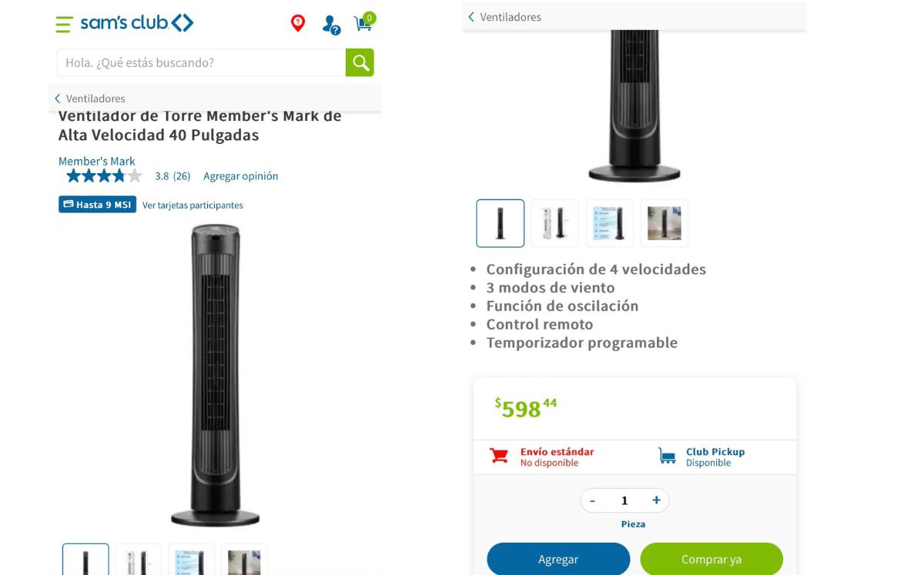Click the Agregar button
Viewport: 924px width, 575px height.
tap(558, 559)
